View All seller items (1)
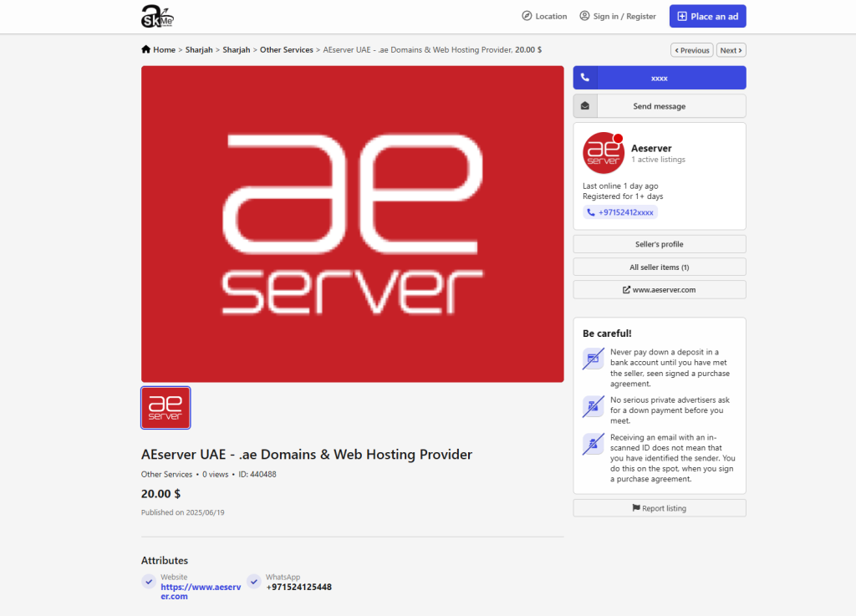The image size is (856, 616). (660, 267)
